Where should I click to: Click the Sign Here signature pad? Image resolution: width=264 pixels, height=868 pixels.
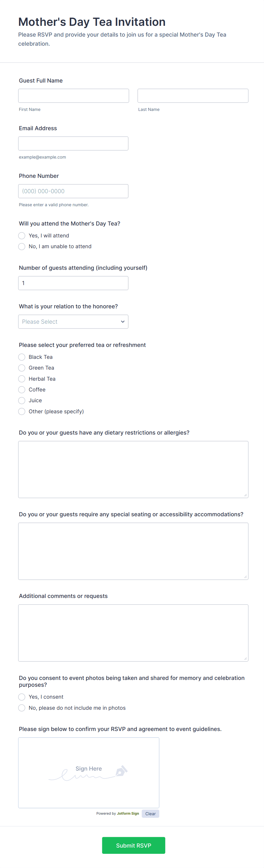coord(89,773)
